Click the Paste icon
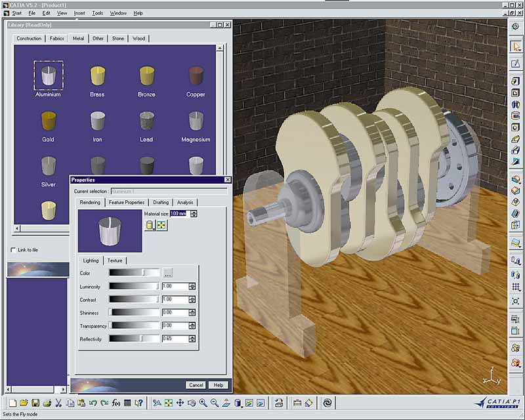525x420 pixels. tap(81, 403)
